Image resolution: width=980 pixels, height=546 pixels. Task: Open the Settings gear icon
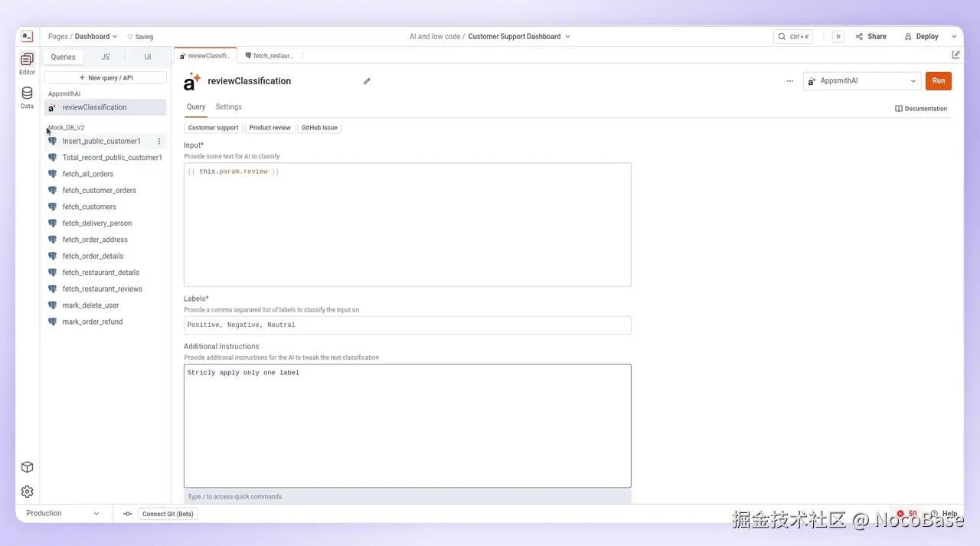click(x=27, y=492)
